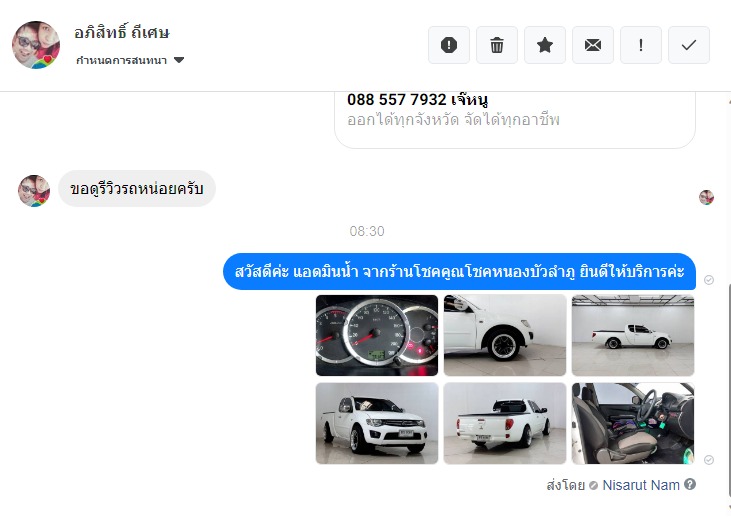Click the small seen-by avatar at right
This screenshot has height=517, width=731.
pos(706,197)
